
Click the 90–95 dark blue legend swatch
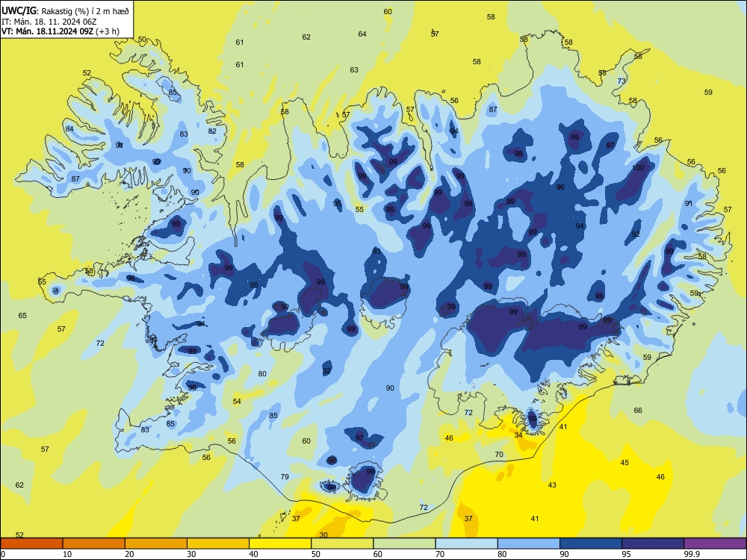pyautogui.click(x=591, y=544)
